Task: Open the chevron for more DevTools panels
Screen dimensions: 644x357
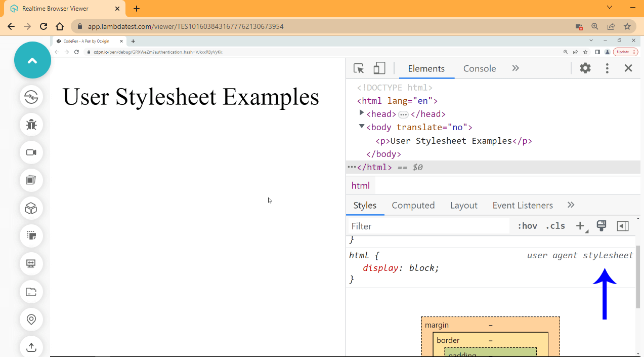Action: tap(515, 67)
